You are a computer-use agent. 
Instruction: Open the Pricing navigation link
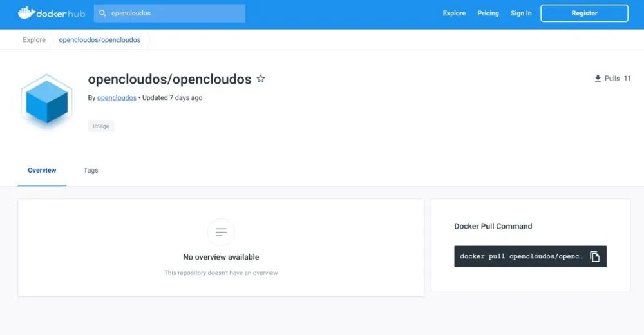pyautogui.click(x=488, y=13)
